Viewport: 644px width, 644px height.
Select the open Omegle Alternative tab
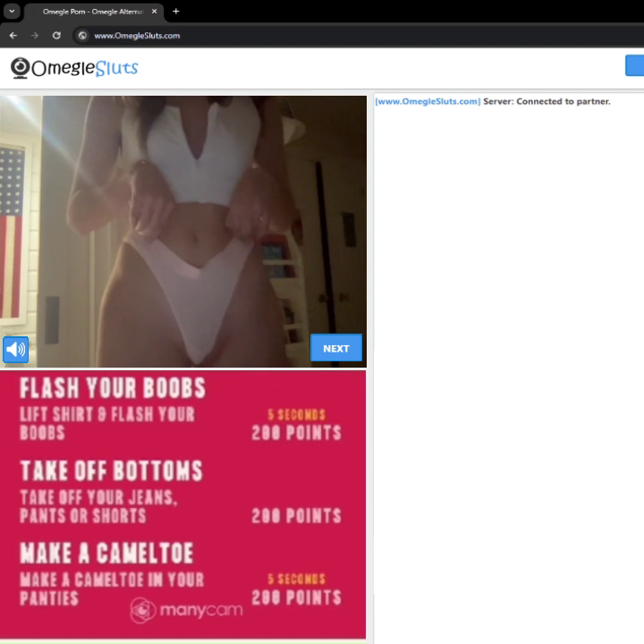pos(89,12)
